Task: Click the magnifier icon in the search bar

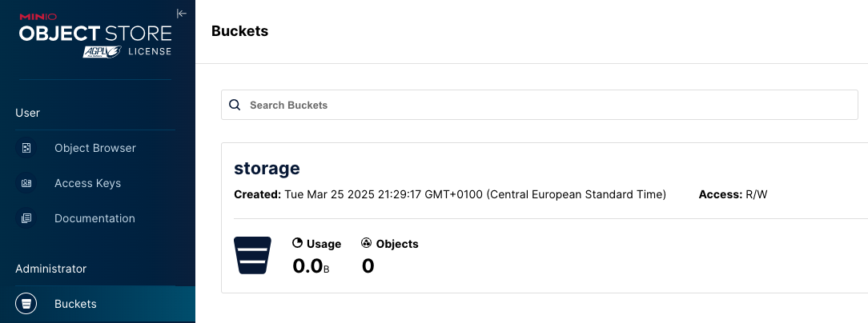Action: point(235,105)
